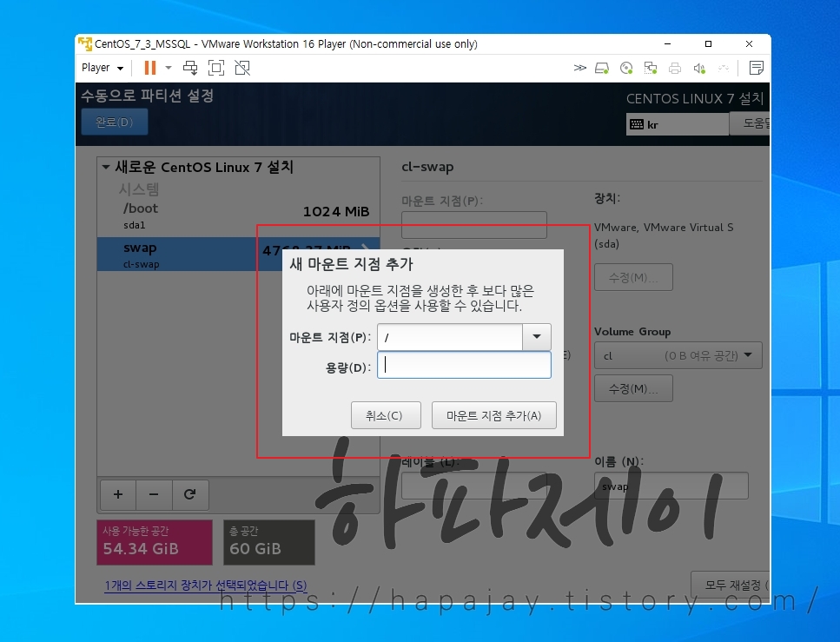Click the add mount point plus button

[x=118, y=494]
